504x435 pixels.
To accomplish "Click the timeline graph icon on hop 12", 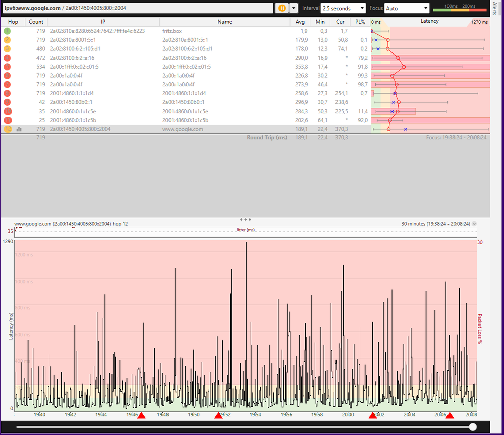I will (19, 129).
